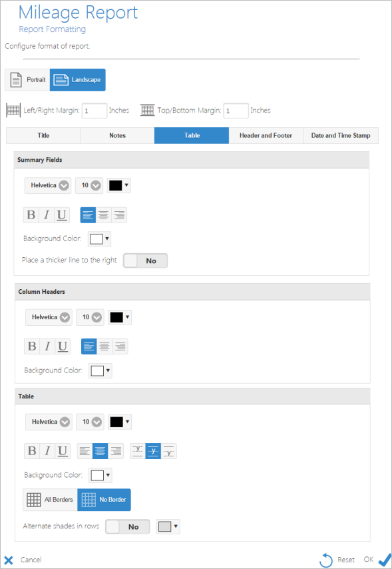Screen dimensions: 392x569
Task: Click the Reset text label
Action: click(346, 560)
